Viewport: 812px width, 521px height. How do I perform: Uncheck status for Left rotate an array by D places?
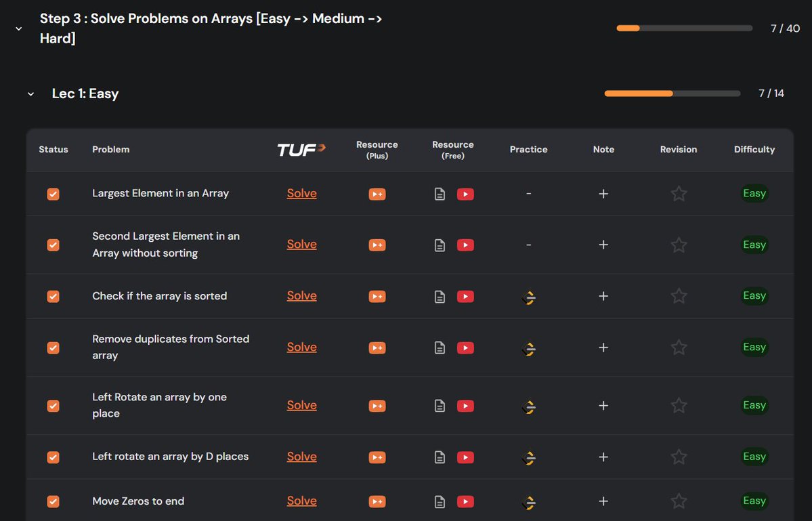tap(53, 457)
